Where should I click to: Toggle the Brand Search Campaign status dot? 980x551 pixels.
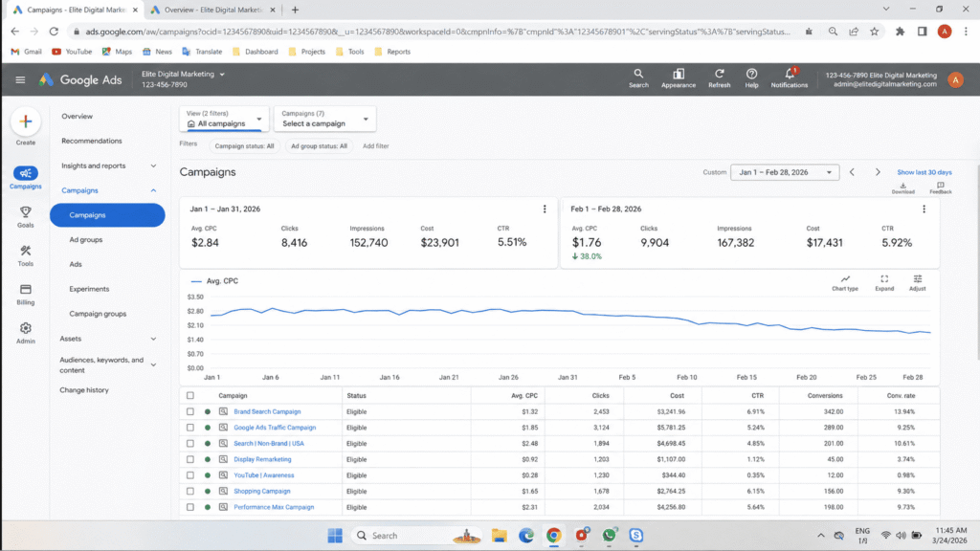(208, 411)
